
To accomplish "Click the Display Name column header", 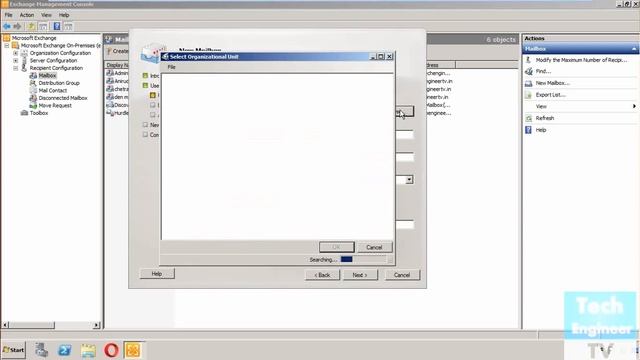I will (118, 65).
